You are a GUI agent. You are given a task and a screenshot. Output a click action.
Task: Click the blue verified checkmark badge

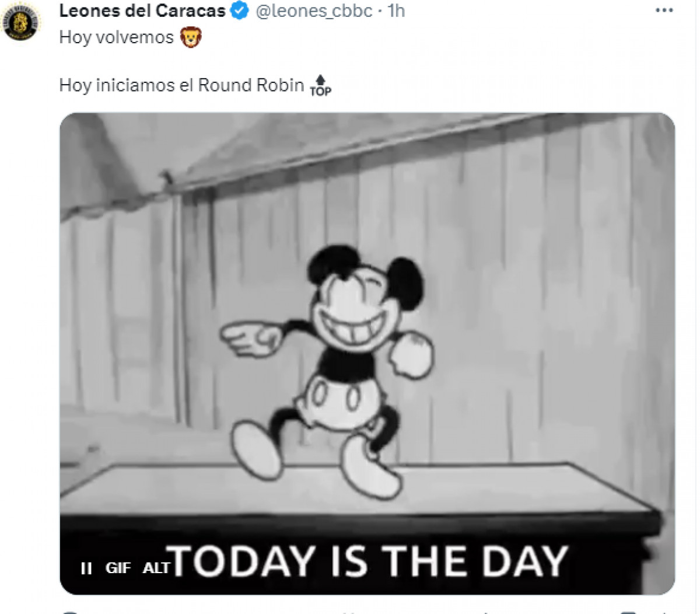(240, 11)
